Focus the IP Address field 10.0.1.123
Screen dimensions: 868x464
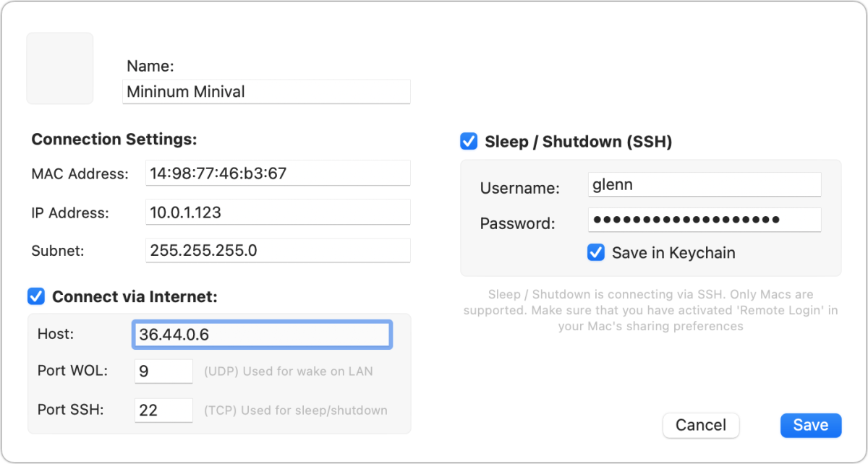coord(278,212)
